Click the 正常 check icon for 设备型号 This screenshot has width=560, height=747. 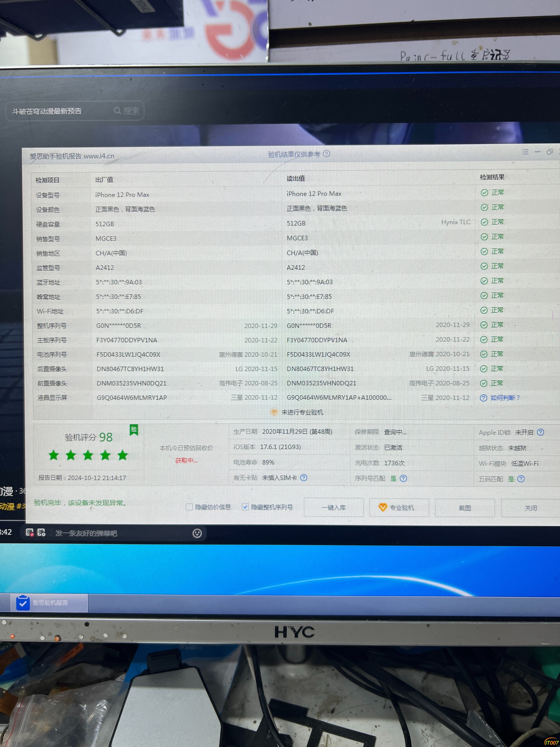(484, 192)
